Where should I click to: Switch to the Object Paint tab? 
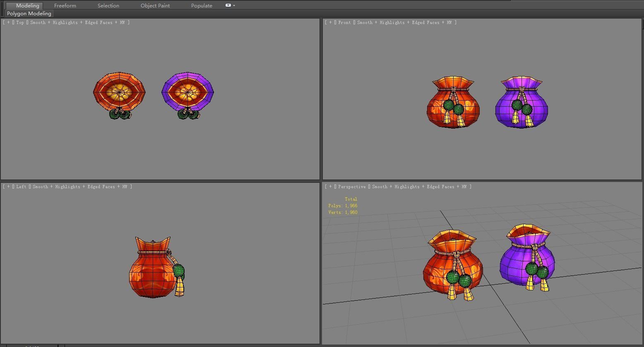(x=155, y=5)
